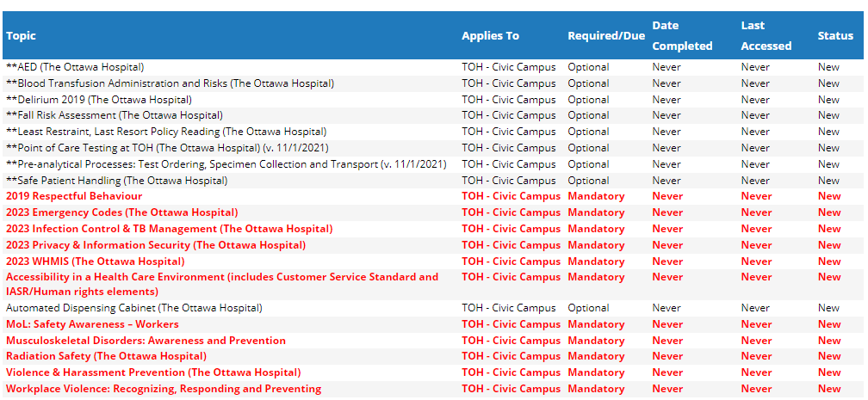Open Radiation Safety course
868x400 pixels.
pyautogui.click(x=106, y=356)
